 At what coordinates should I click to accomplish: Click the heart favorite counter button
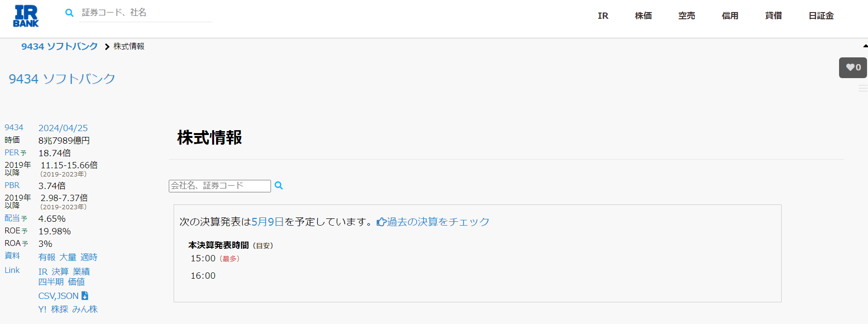[853, 67]
